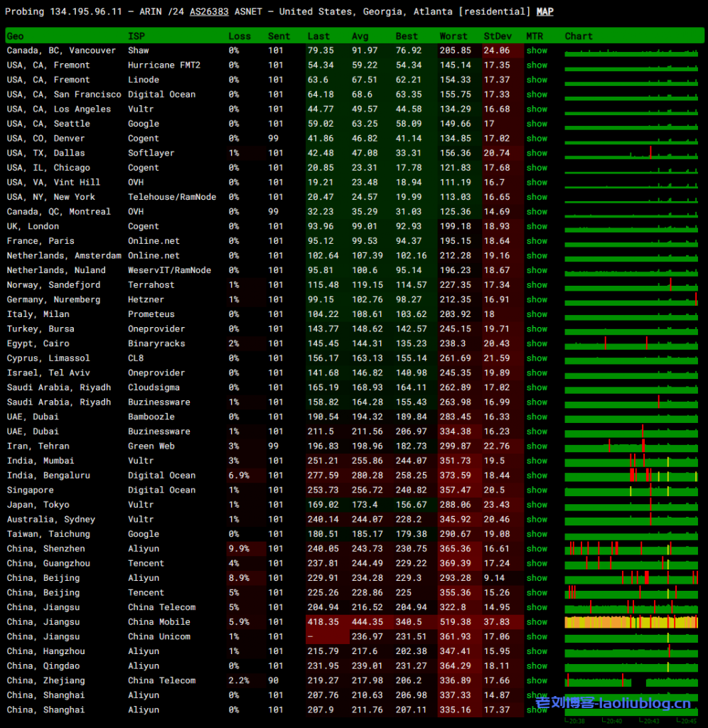Show MTR for Fremont Linode row
Viewport: 708px width, 728px height.
pyautogui.click(x=537, y=80)
